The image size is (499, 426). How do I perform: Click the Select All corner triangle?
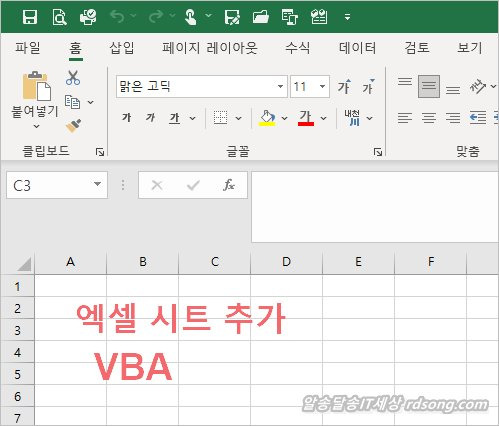click(24, 264)
